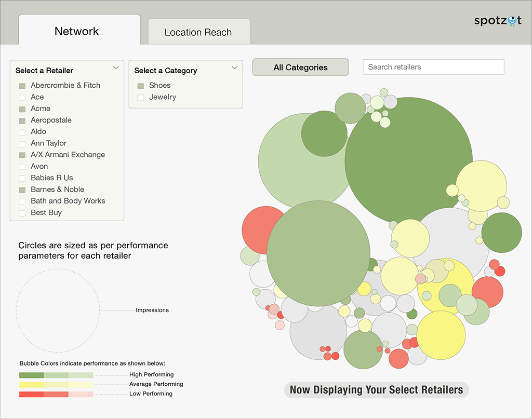Image resolution: width=532 pixels, height=419 pixels.
Task: Check the Best Buy retailer
Action: 22,213
